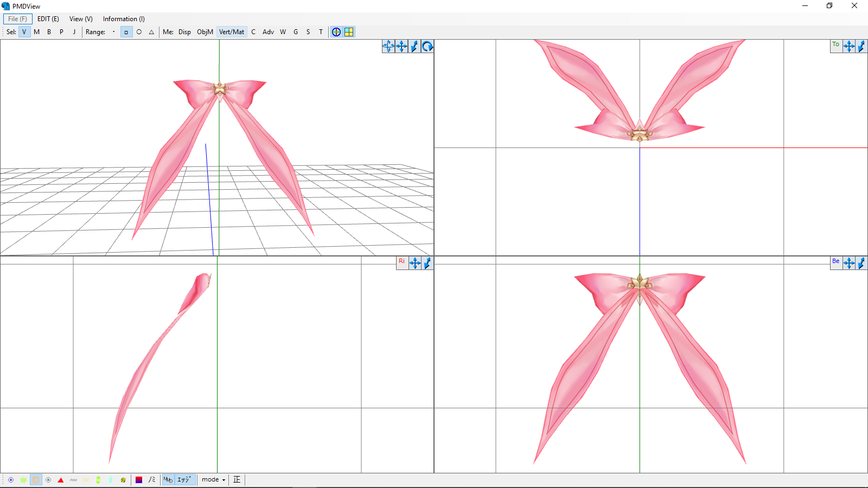Open the Information (I) menu
Screen dimensions: 868x488
124,19
